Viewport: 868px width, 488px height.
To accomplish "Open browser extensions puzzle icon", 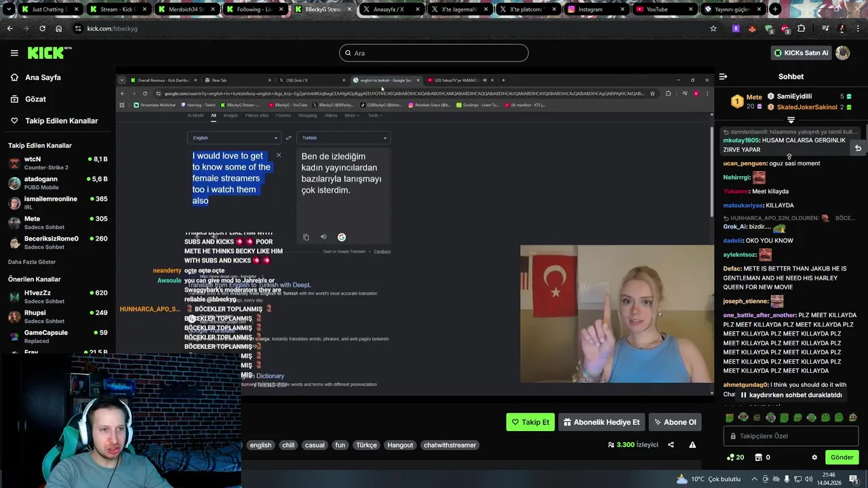I will coord(802,28).
